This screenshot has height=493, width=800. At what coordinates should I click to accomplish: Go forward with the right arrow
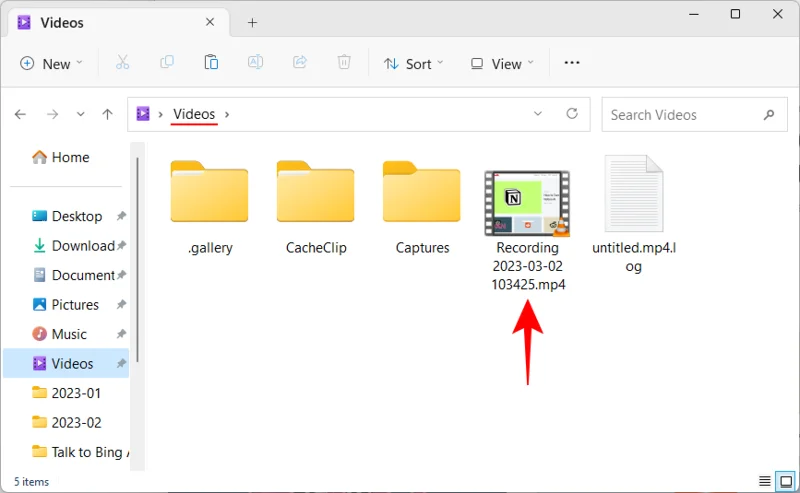[x=52, y=114]
